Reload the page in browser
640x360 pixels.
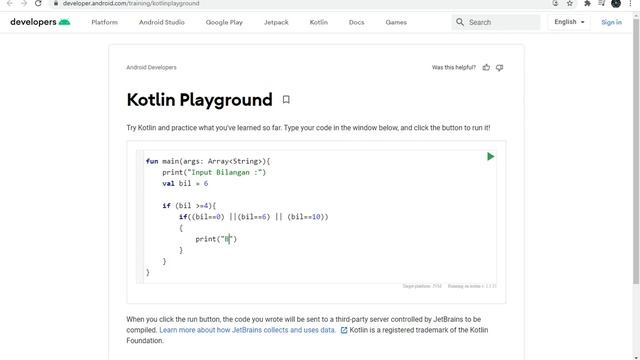tap(38, 3)
